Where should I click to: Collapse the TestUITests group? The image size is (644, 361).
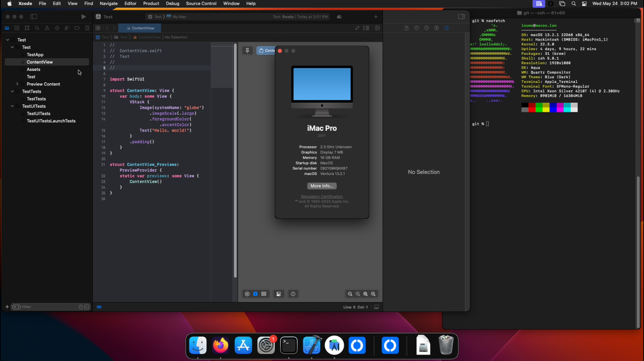(12, 106)
